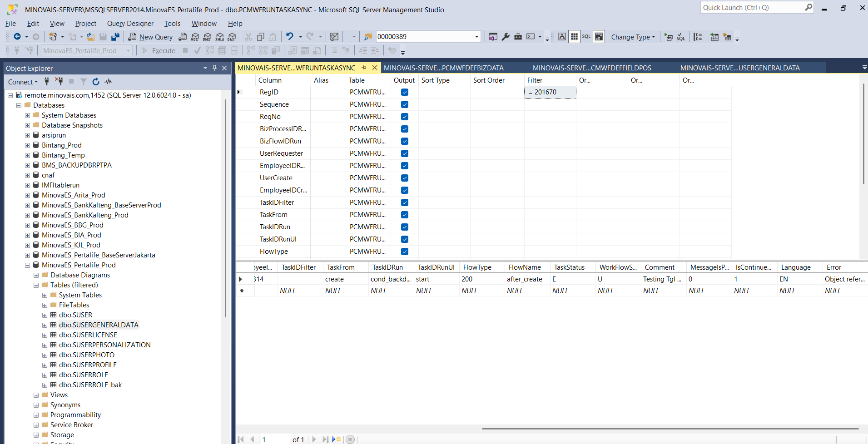Viewport: 868px width, 444px height.
Task: Select the dbo.SUSERGENERALDATA table
Action: point(99,325)
